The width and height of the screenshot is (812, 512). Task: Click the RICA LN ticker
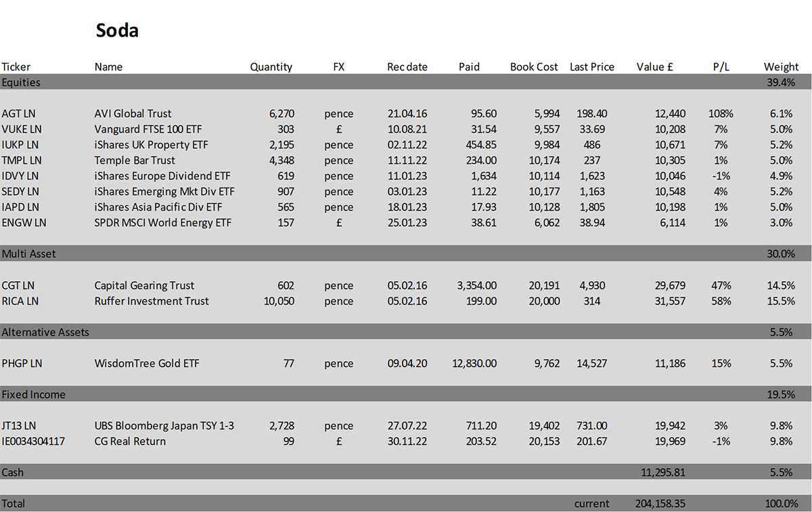[x=20, y=301]
